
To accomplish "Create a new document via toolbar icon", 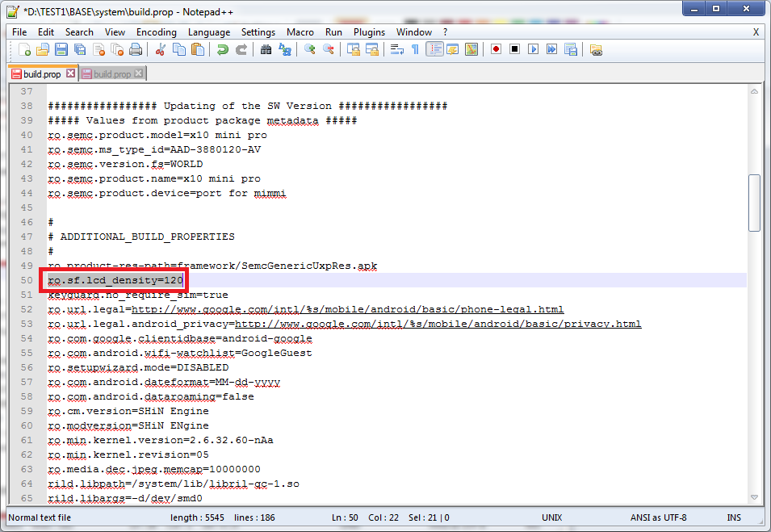I will (x=24, y=50).
